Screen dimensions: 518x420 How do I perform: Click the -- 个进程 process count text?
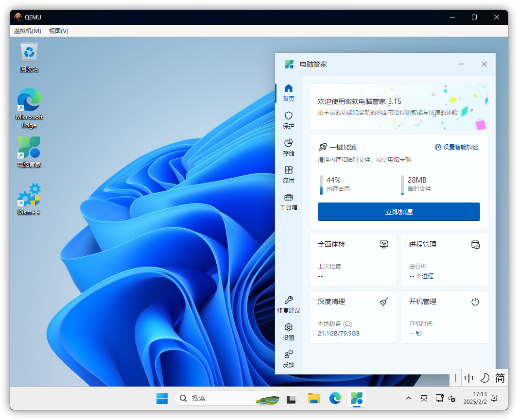click(421, 276)
